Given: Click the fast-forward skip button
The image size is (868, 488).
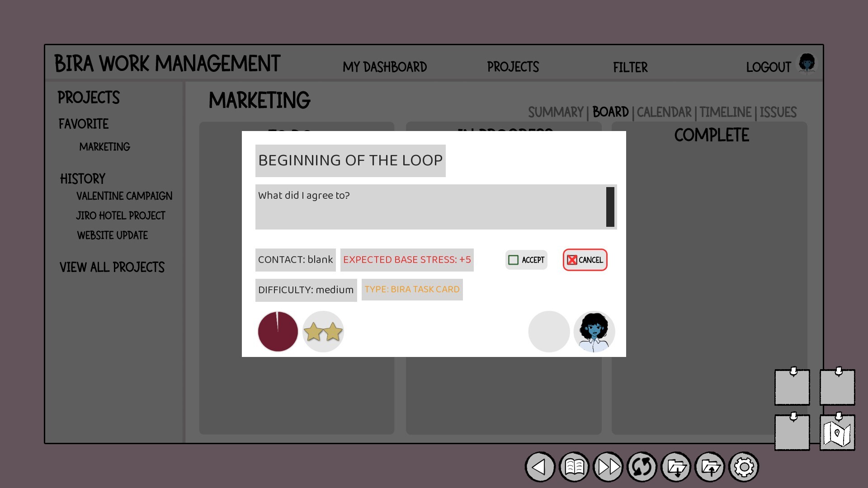Looking at the screenshot, I should click(608, 467).
